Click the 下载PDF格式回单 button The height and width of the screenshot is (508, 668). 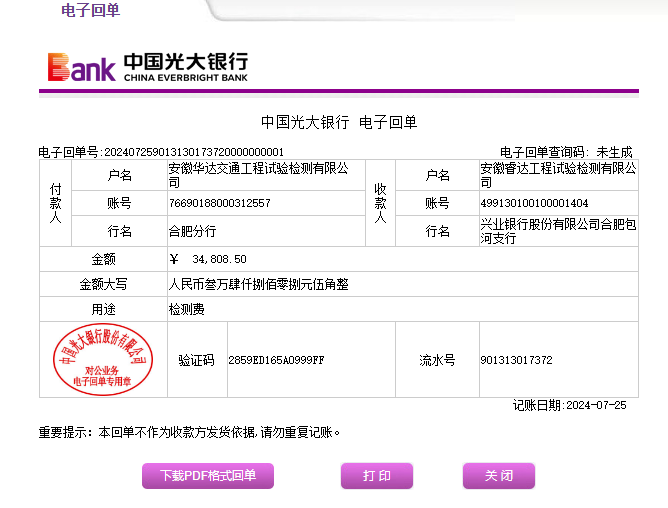coord(207,476)
